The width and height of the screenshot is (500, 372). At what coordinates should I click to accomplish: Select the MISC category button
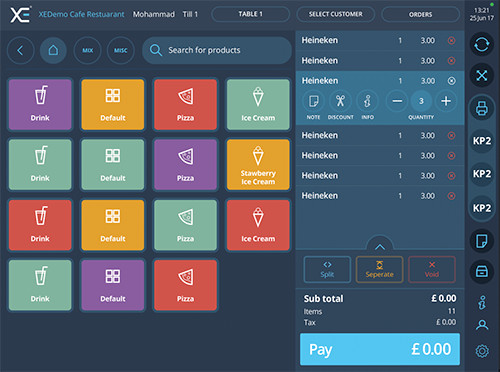(x=121, y=51)
